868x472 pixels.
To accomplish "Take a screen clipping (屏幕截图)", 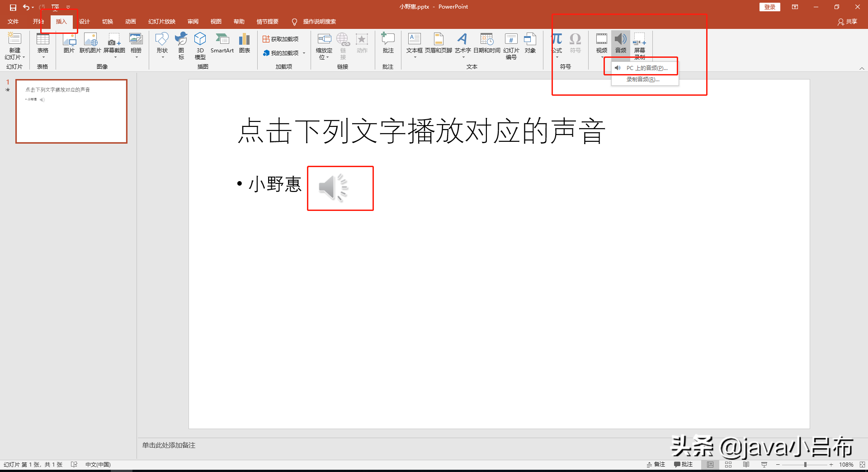I will coord(114,46).
